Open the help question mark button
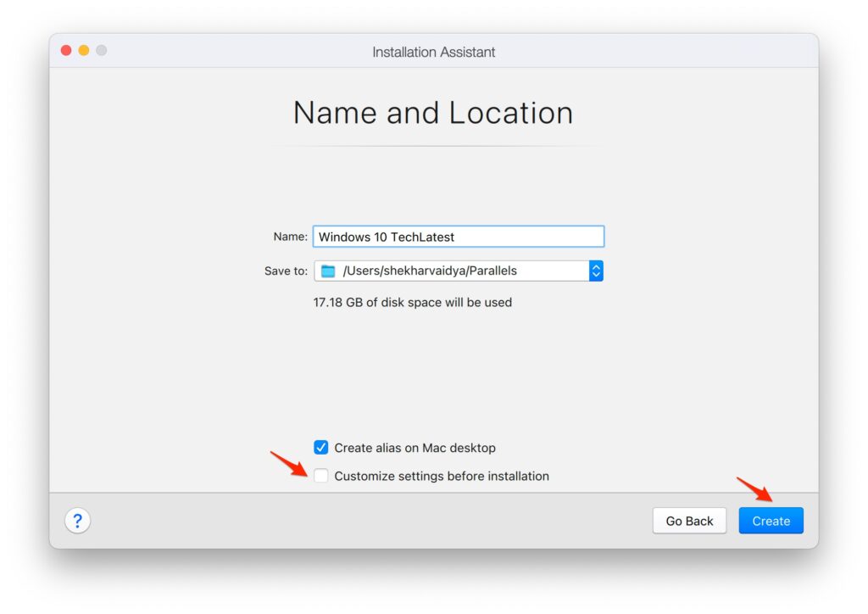 coord(77,521)
